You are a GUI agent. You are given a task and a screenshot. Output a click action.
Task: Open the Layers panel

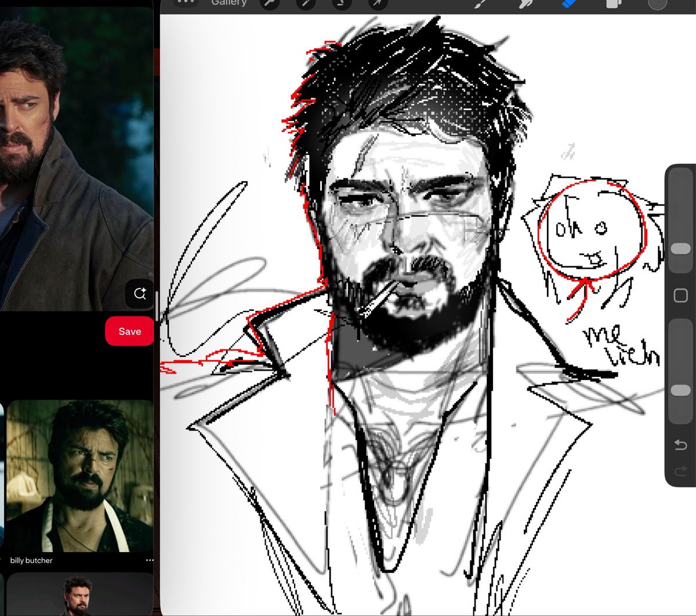613,3
